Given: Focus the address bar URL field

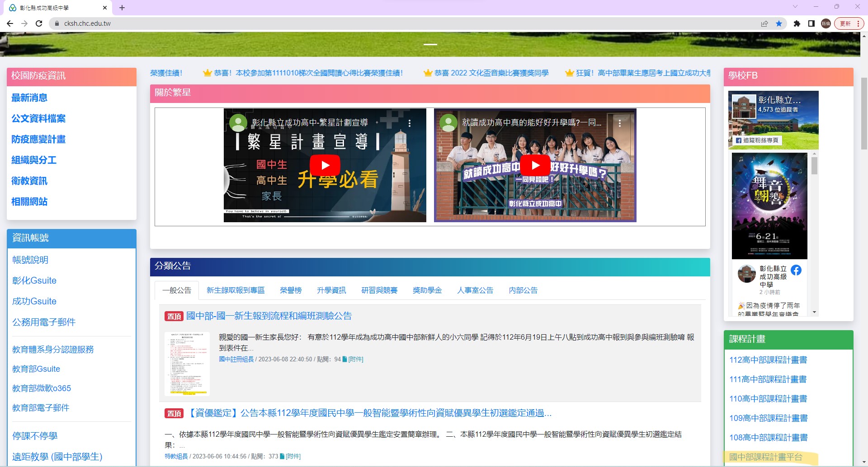Looking at the screenshot, I should (407, 23).
